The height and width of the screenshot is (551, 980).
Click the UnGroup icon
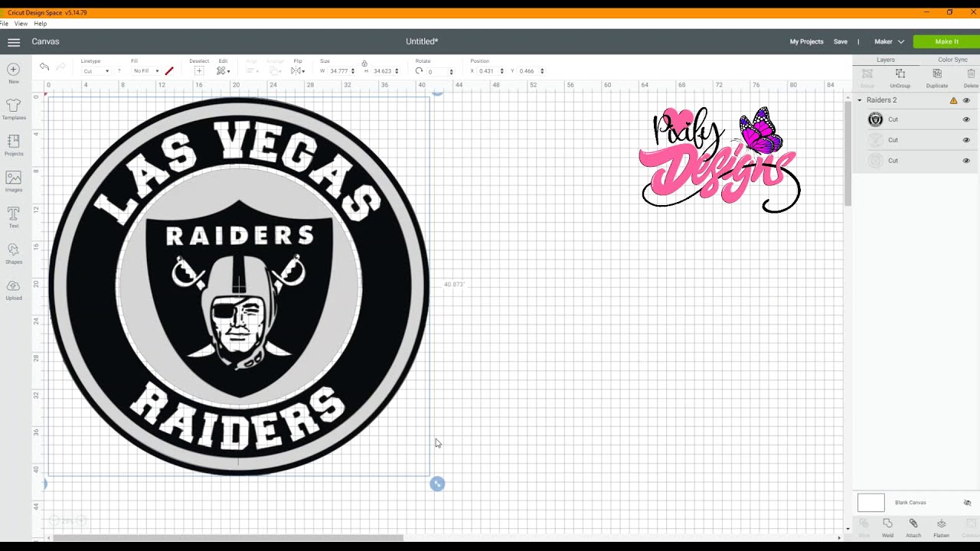[x=900, y=77]
